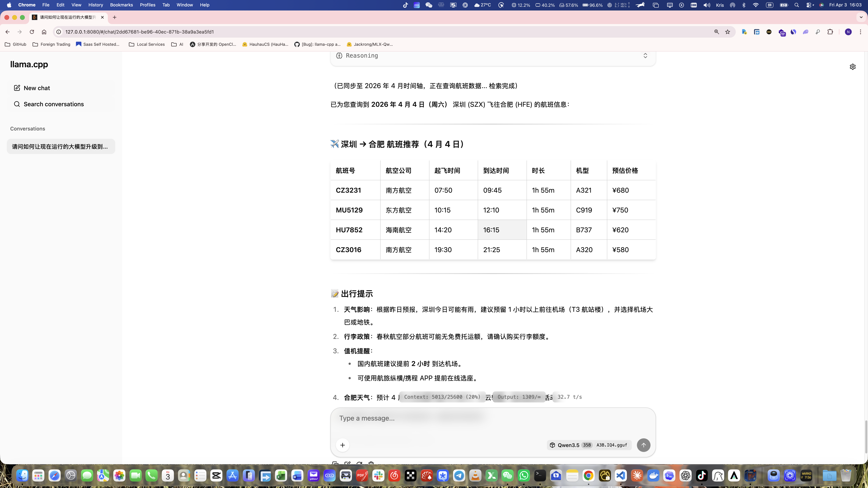This screenshot has width=868, height=488.
Task: Open the Profiles menu in the menu bar
Action: tap(147, 5)
